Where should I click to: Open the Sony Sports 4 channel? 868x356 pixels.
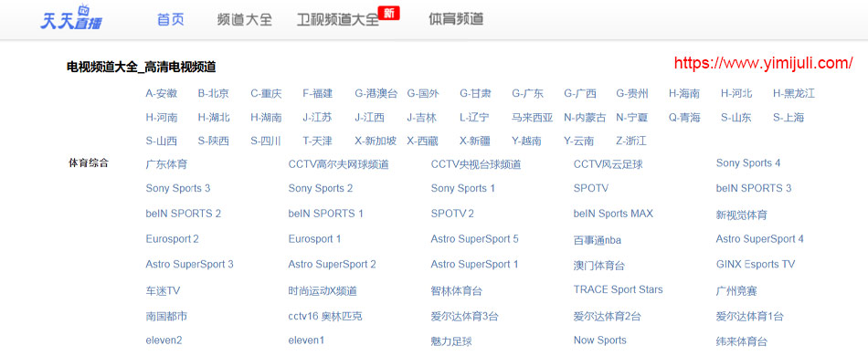pos(748,163)
